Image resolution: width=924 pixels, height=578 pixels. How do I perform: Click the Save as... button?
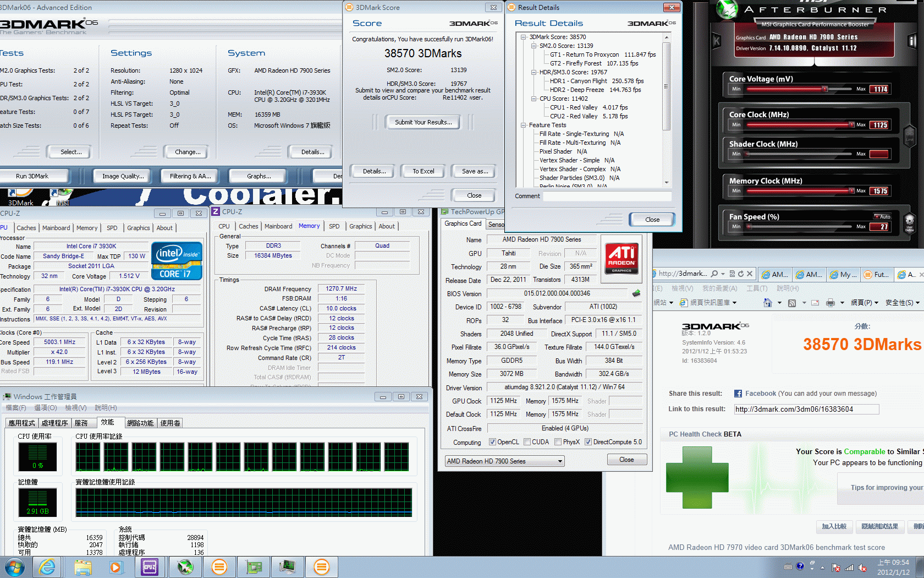(x=475, y=171)
